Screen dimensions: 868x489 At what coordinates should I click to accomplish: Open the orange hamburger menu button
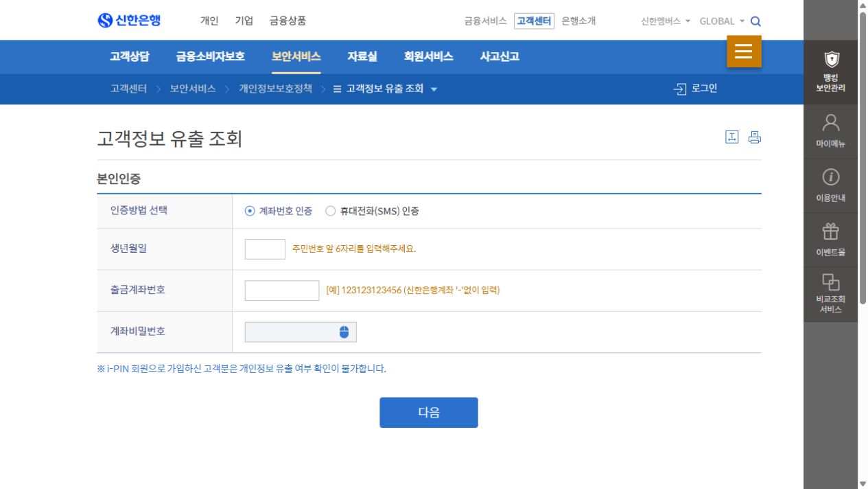pyautogui.click(x=744, y=52)
